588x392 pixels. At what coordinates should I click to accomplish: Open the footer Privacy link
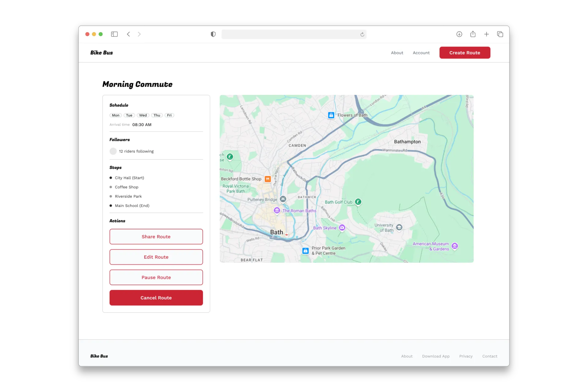coord(466,356)
